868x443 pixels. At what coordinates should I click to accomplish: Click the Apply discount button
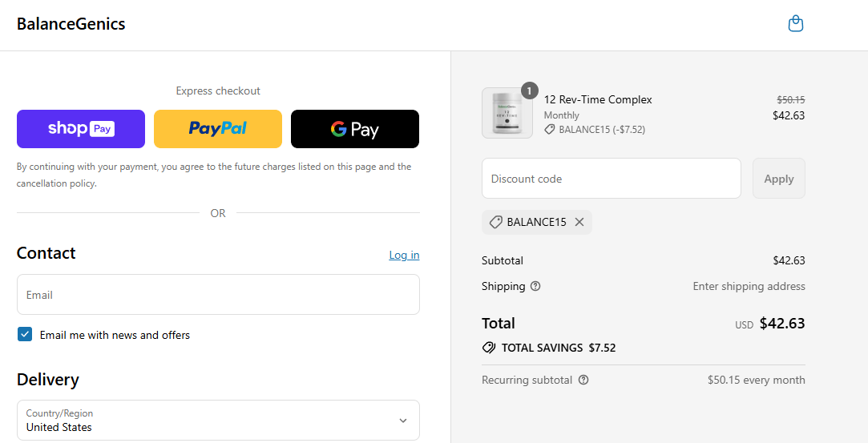[779, 179]
